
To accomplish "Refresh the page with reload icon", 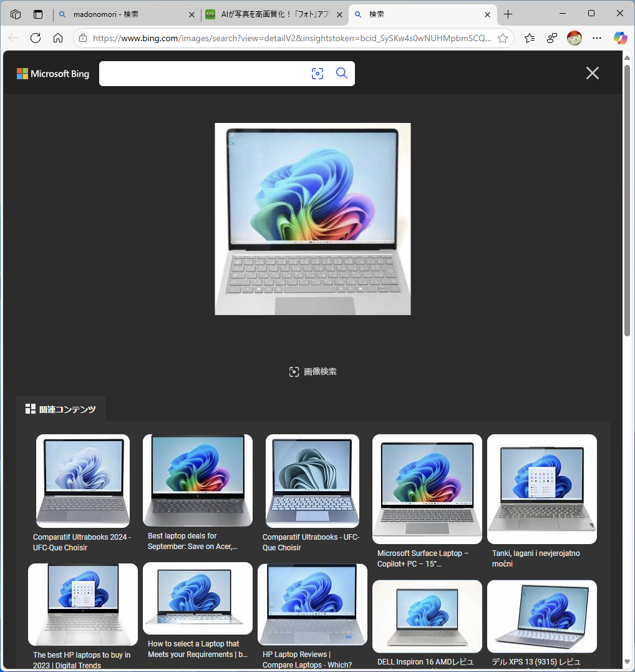I will 36,38.
